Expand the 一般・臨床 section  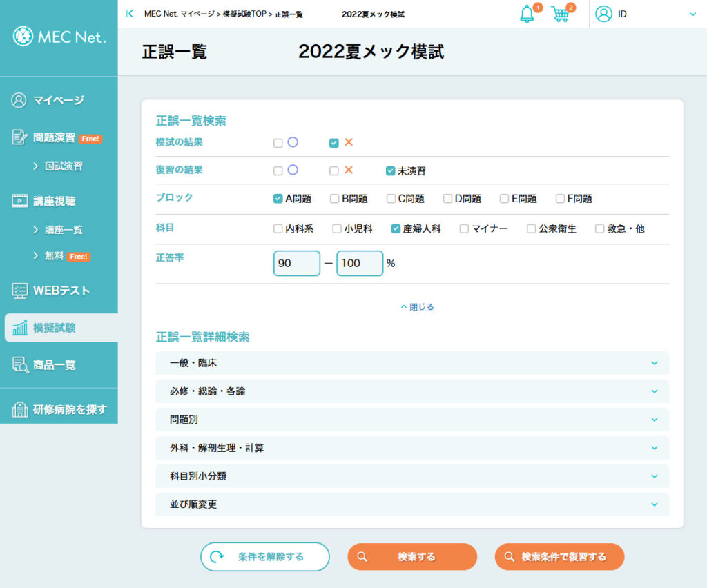click(412, 363)
